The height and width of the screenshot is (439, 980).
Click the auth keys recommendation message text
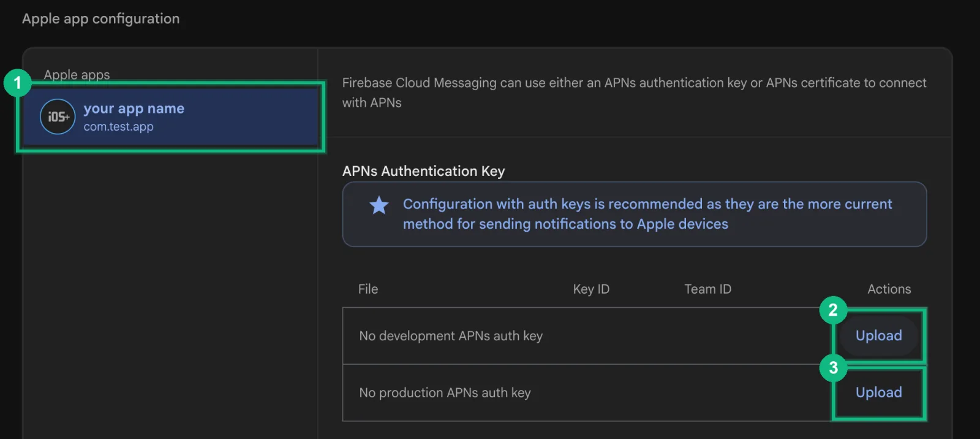coord(647,214)
